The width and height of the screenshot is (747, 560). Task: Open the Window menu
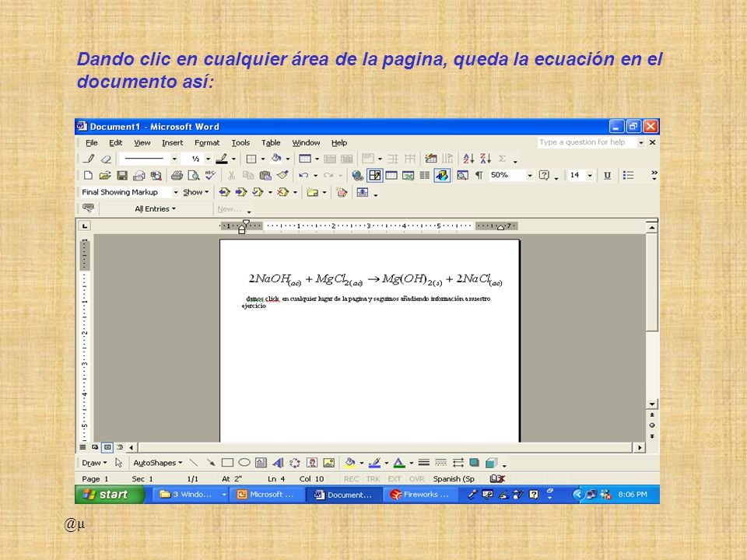tap(306, 142)
